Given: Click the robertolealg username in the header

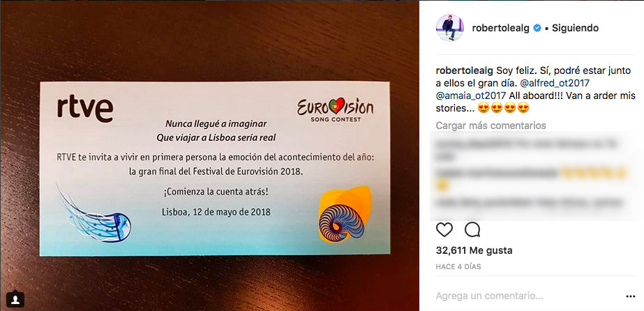Looking at the screenshot, I should tap(501, 29).
